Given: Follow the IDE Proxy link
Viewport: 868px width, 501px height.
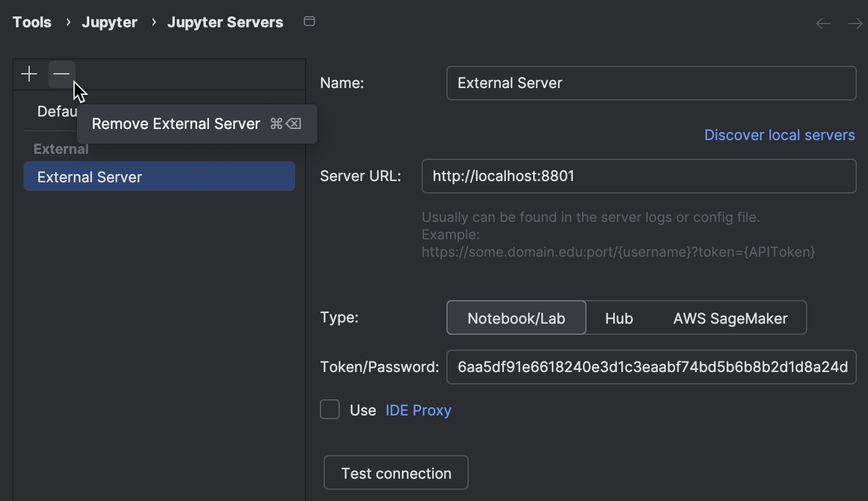Looking at the screenshot, I should pyautogui.click(x=418, y=410).
